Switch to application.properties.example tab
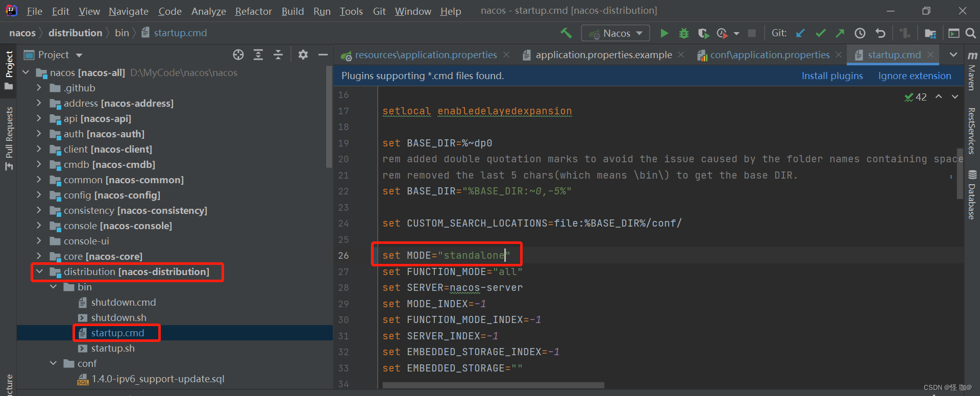The image size is (980, 396). [603, 55]
